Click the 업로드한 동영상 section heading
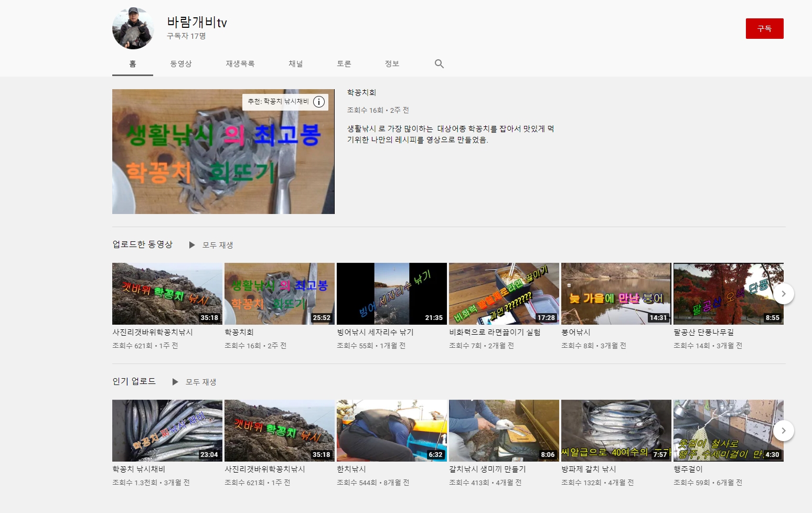 [x=143, y=244]
